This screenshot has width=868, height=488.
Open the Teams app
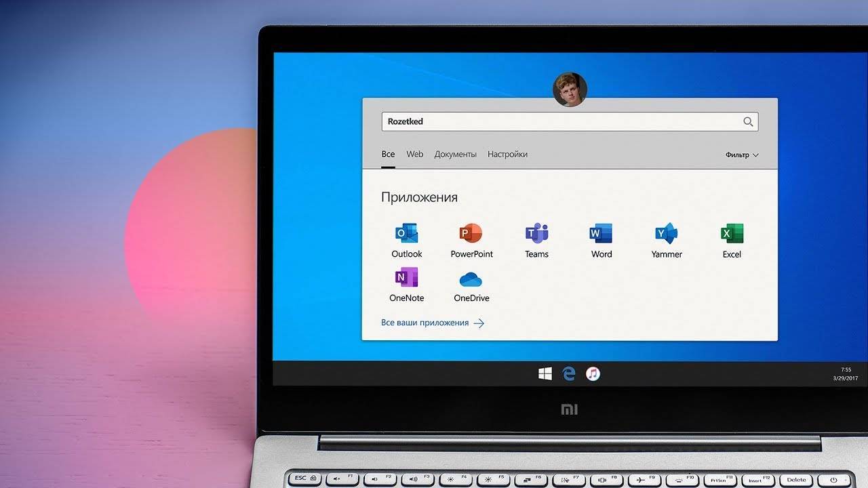point(536,241)
